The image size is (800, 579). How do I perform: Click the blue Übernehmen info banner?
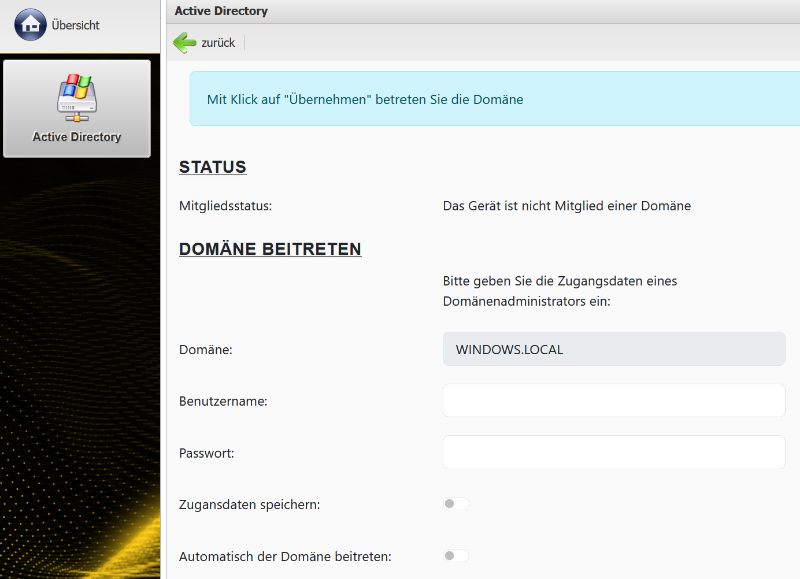point(494,99)
